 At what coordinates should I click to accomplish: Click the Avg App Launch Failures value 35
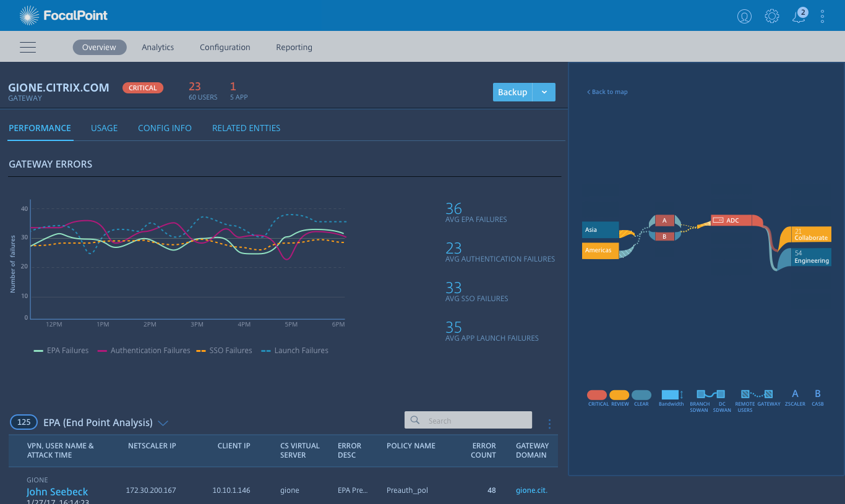(x=453, y=327)
